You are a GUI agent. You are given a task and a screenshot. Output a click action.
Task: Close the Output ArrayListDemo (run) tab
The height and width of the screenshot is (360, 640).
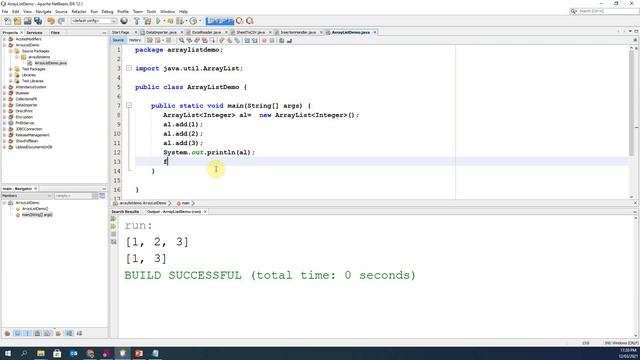[205, 212]
